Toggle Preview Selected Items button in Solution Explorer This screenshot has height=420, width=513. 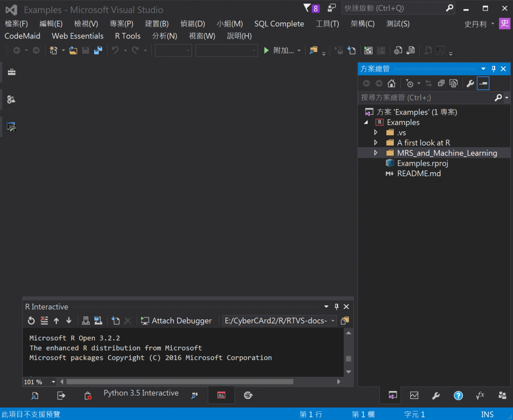(483, 83)
